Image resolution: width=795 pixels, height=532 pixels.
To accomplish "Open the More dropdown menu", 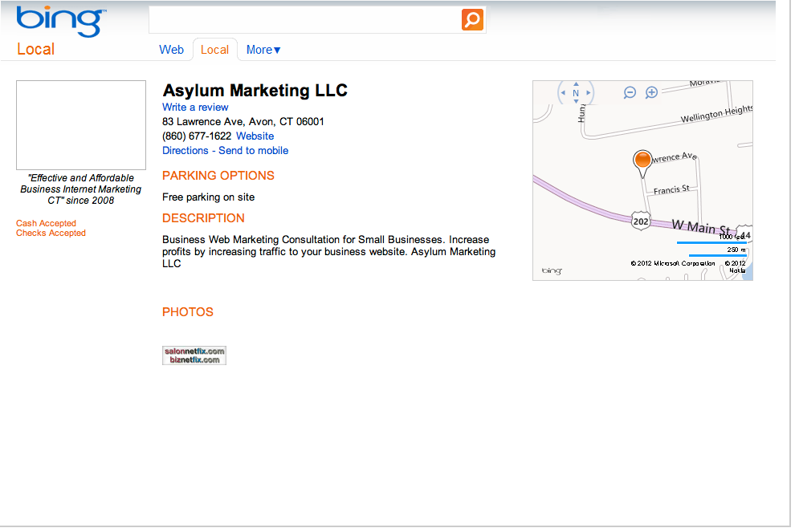I will coord(263,50).
